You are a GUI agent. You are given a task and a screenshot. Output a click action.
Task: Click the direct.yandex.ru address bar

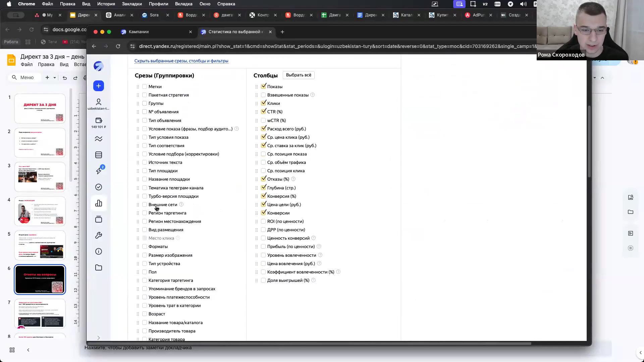point(335,46)
